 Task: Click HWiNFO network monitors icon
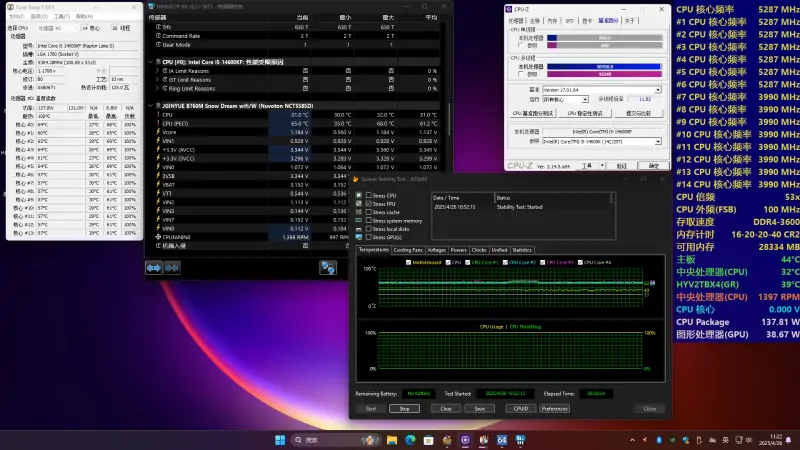click(x=328, y=267)
